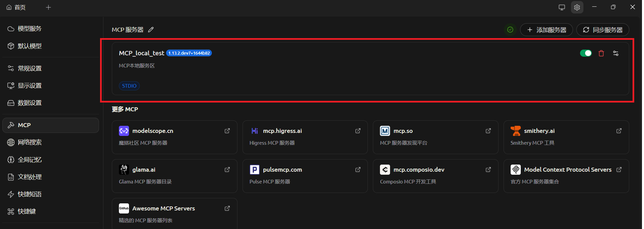Click the STDIO tag badge

129,86
